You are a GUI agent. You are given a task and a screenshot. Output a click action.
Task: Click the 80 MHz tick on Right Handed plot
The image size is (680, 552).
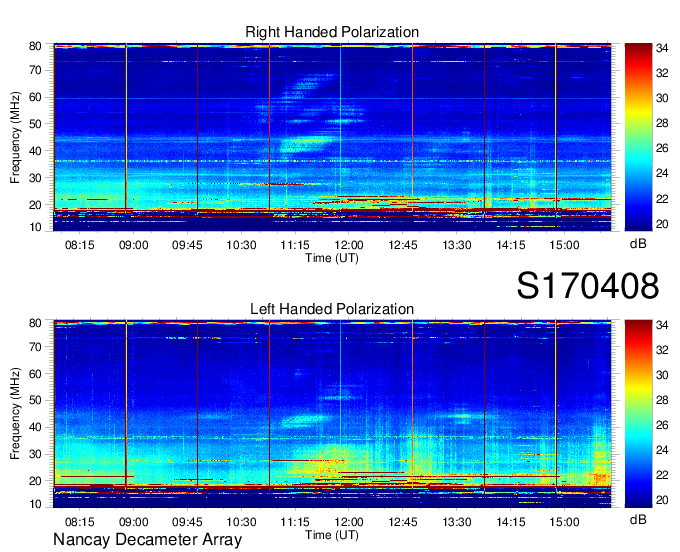35,46
